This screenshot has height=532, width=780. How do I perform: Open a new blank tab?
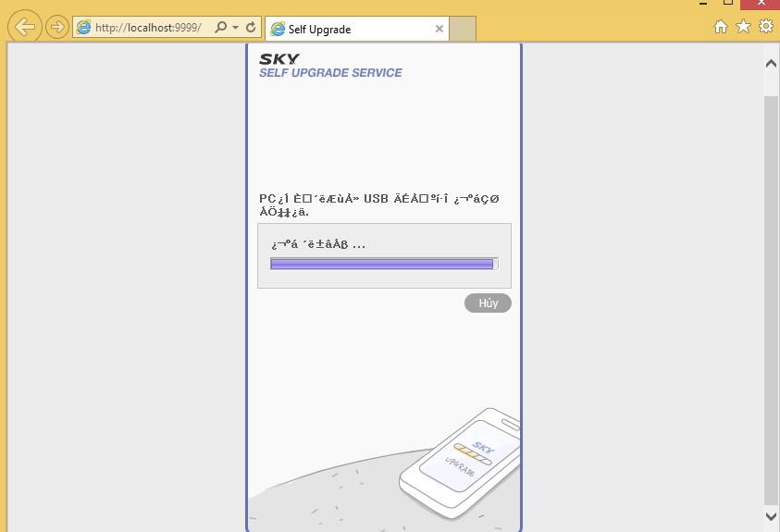(x=463, y=29)
